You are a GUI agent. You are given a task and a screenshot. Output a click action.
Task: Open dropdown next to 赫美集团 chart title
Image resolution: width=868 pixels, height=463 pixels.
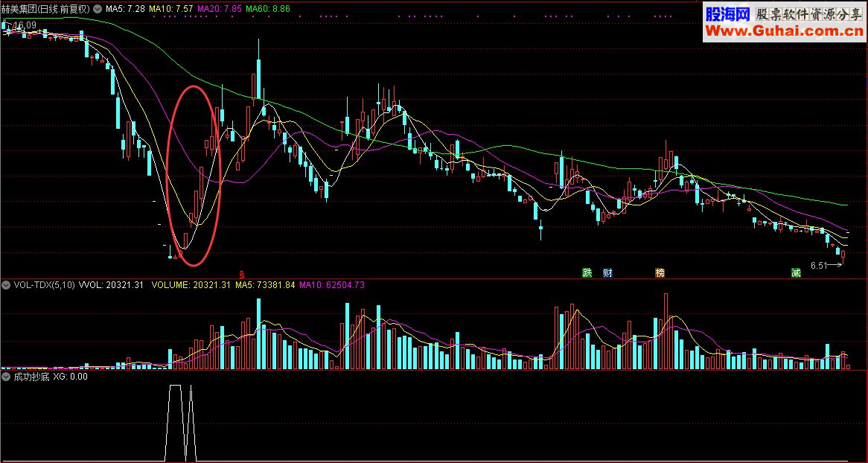pos(98,9)
